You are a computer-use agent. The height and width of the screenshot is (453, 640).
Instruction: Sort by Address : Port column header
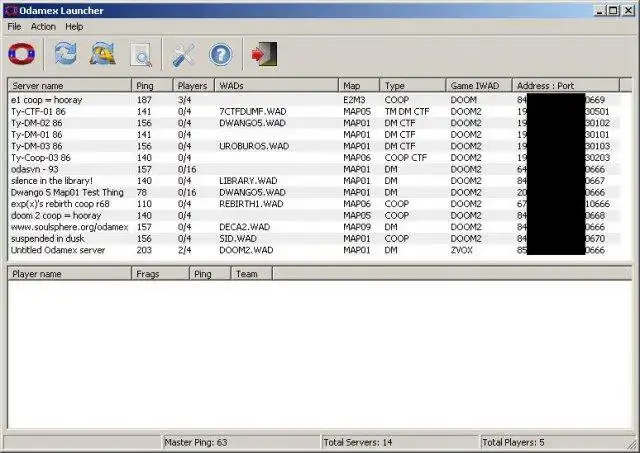(x=566, y=86)
